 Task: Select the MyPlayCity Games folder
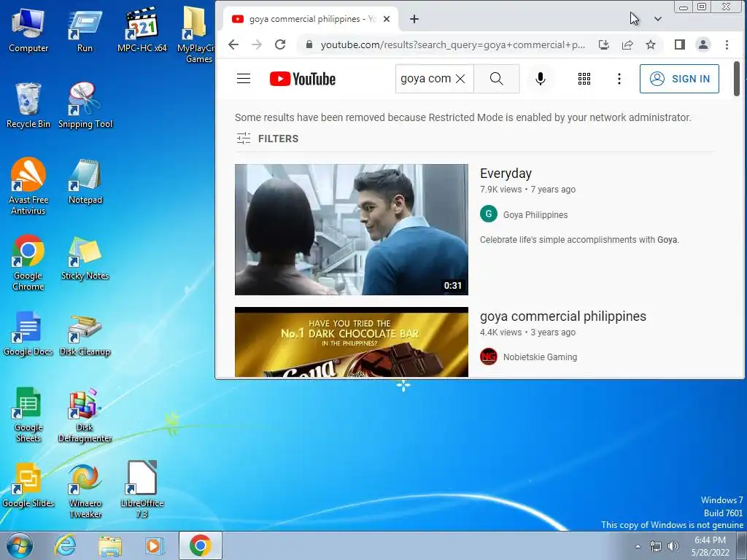[x=197, y=35]
